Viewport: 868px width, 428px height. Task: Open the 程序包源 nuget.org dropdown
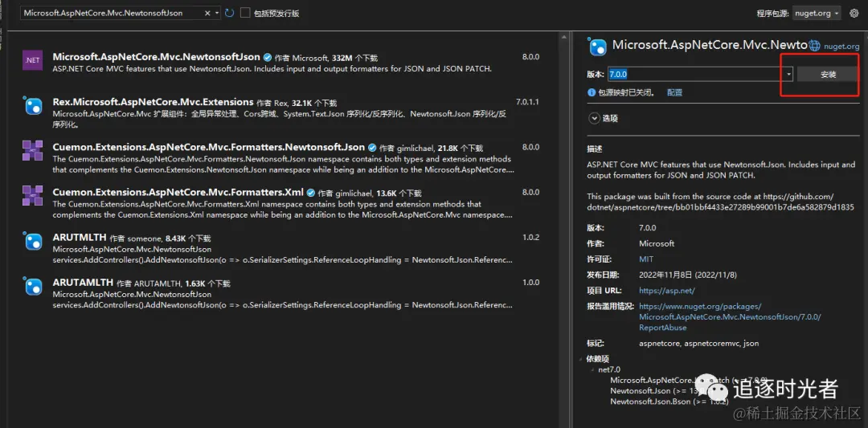817,13
